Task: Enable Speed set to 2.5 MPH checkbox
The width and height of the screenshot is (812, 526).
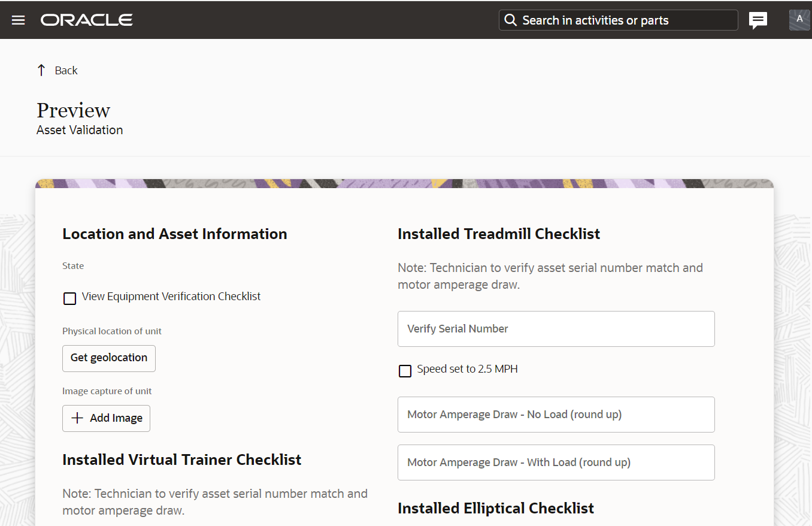Action: [405, 371]
